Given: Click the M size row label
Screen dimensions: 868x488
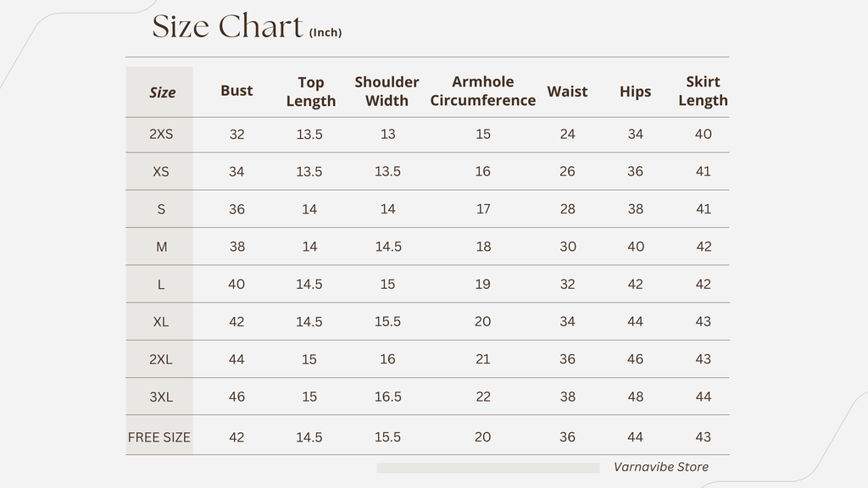Looking at the screenshot, I should [x=161, y=247].
